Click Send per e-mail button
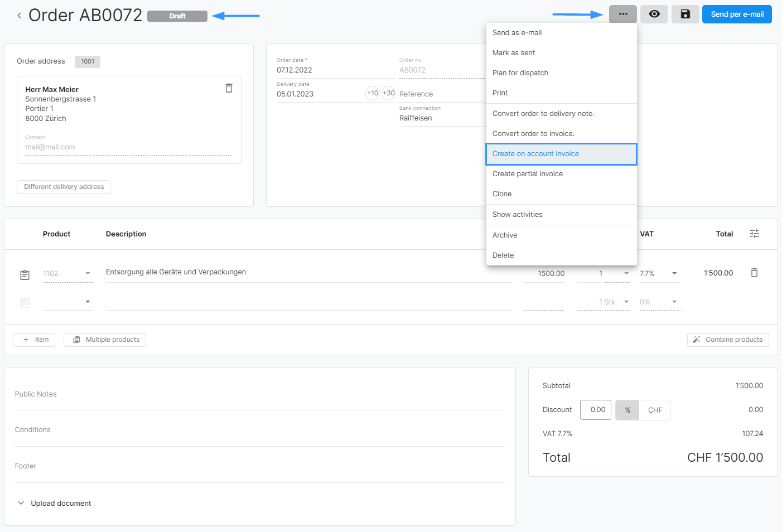 coord(737,14)
